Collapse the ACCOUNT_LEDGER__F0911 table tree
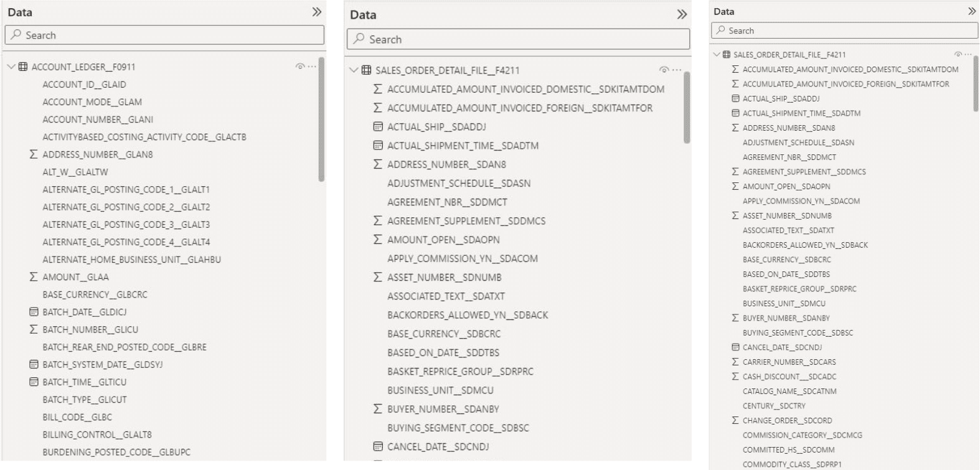Viewport: 980px width, 470px height. pos(11,67)
